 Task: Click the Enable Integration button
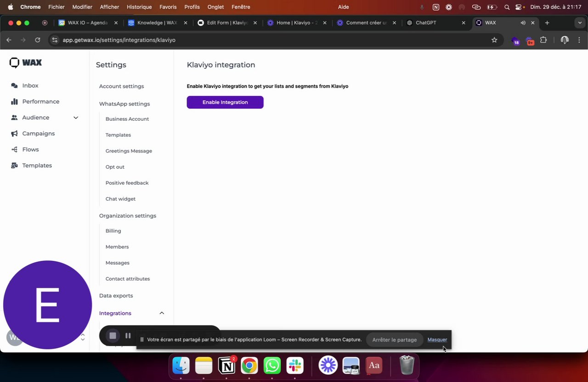(225, 102)
